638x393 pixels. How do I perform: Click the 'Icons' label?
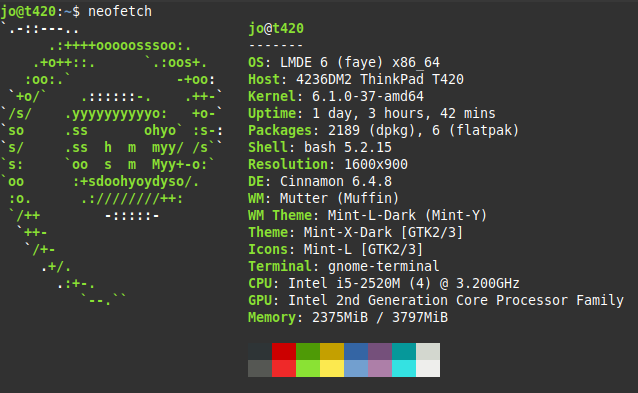pyautogui.click(x=268, y=249)
